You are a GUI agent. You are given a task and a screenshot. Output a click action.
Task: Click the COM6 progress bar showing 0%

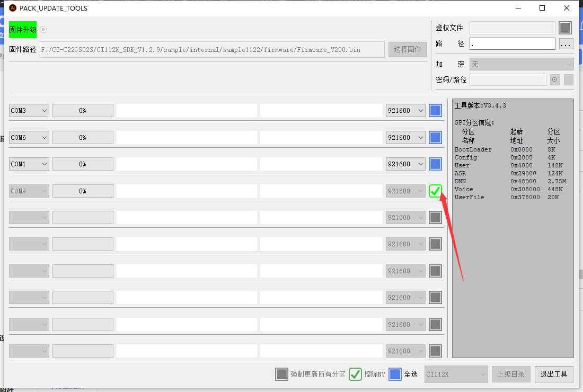[83, 138]
